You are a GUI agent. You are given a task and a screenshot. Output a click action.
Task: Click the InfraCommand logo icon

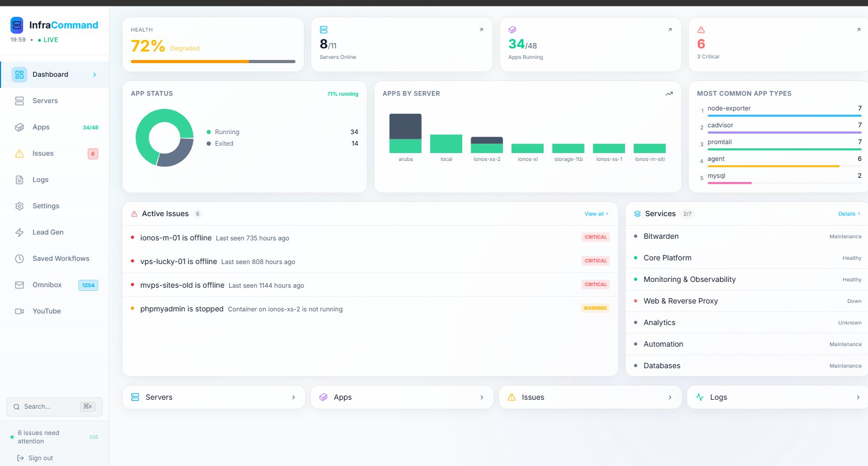pyautogui.click(x=17, y=25)
